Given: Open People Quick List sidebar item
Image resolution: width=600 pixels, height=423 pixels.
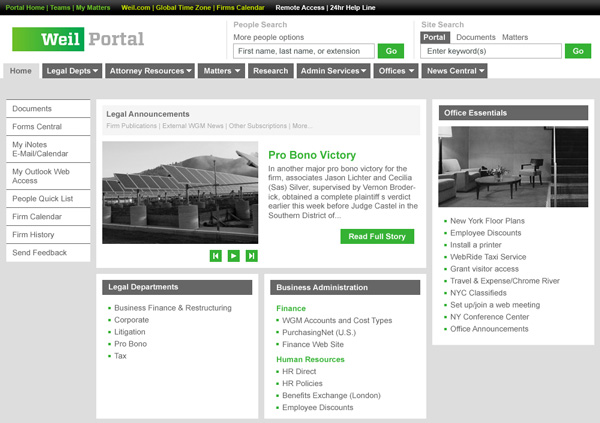Looking at the screenshot, I should point(48,199).
